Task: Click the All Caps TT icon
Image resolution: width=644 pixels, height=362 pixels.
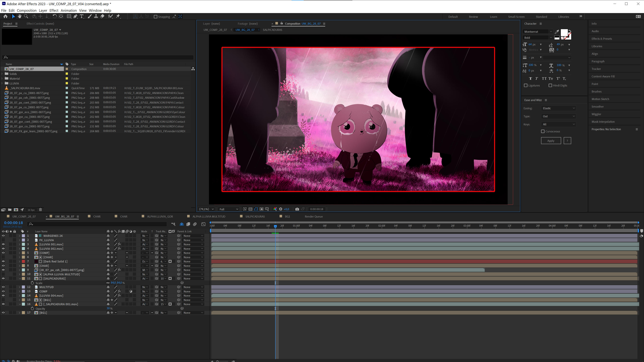Action: (544, 78)
